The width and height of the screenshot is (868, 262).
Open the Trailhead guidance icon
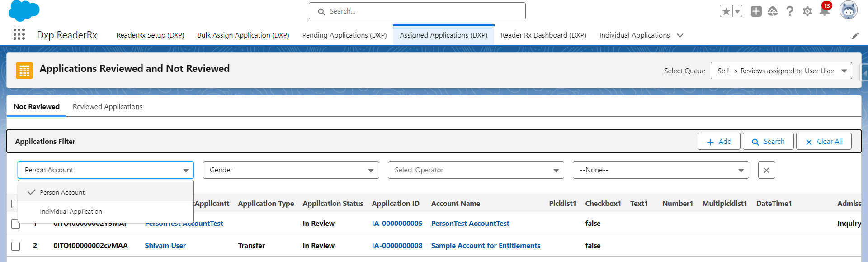[x=773, y=11]
